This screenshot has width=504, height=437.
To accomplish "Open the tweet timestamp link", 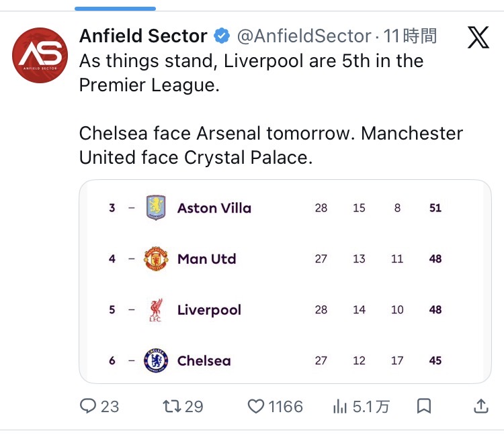I will coord(410,36).
